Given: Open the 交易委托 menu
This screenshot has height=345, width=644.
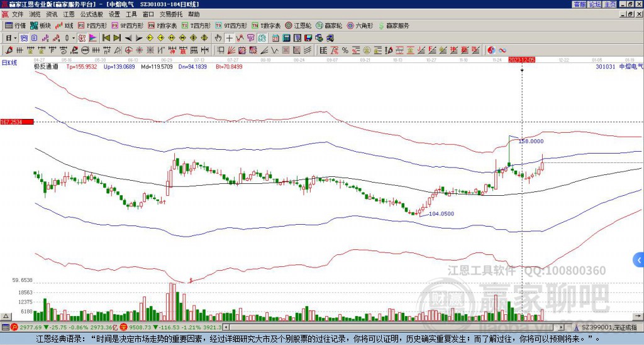Looking at the screenshot, I should tap(171, 14).
